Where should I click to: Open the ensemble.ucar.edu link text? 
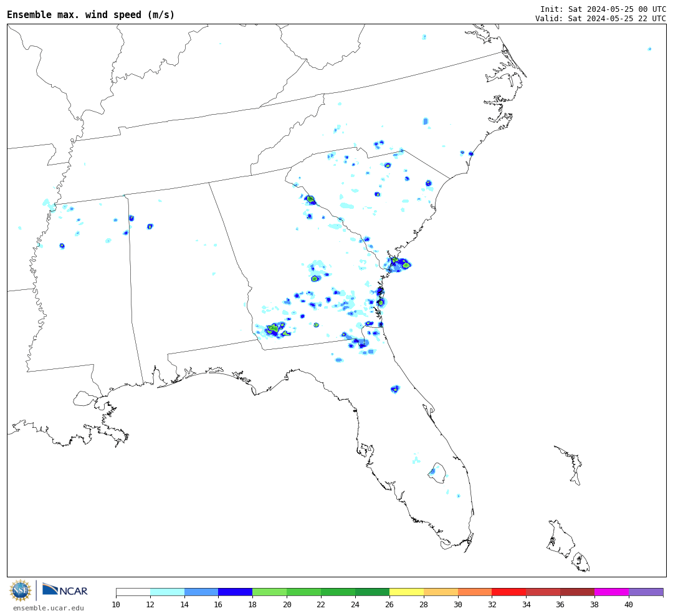(x=49, y=608)
